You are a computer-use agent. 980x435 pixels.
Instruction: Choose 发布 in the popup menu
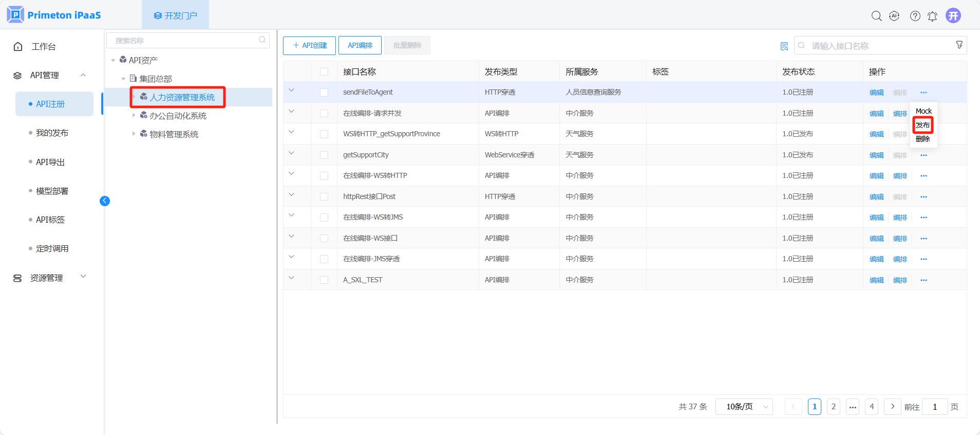click(x=922, y=125)
